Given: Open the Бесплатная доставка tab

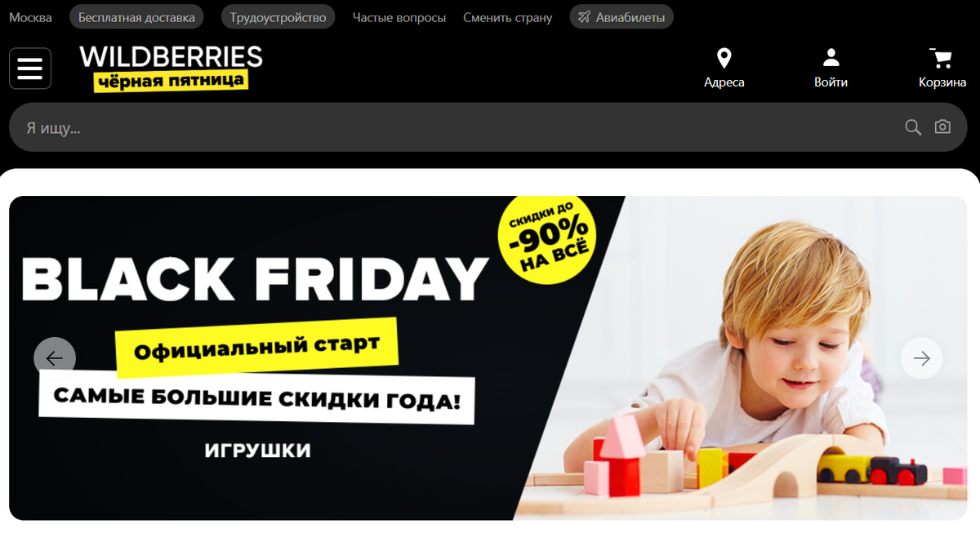Looking at the screenshot, I should 136,17.
